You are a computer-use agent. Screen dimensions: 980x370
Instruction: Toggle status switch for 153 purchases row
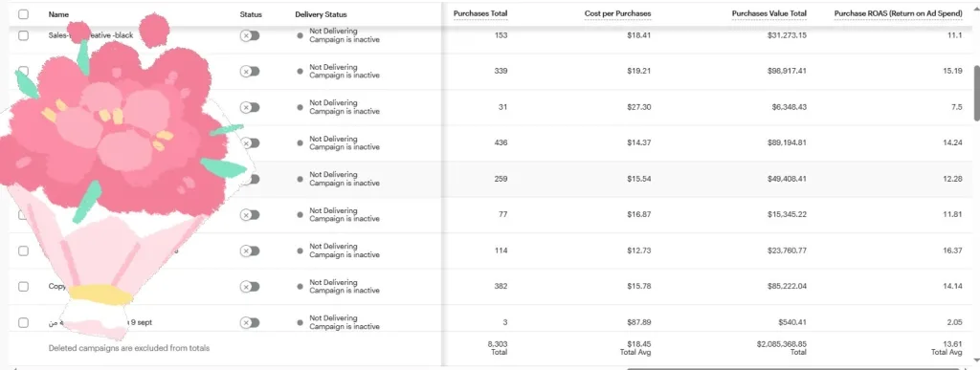pos(250,35)
